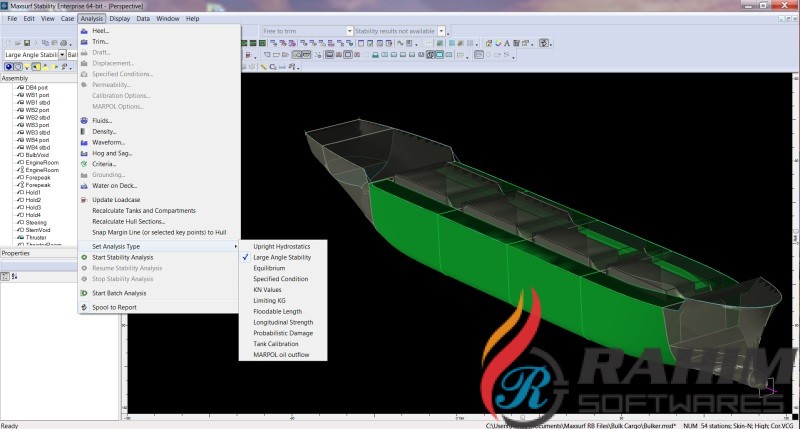
Task: Select DB4 port in Assembly tree
Action: point(36,88)
